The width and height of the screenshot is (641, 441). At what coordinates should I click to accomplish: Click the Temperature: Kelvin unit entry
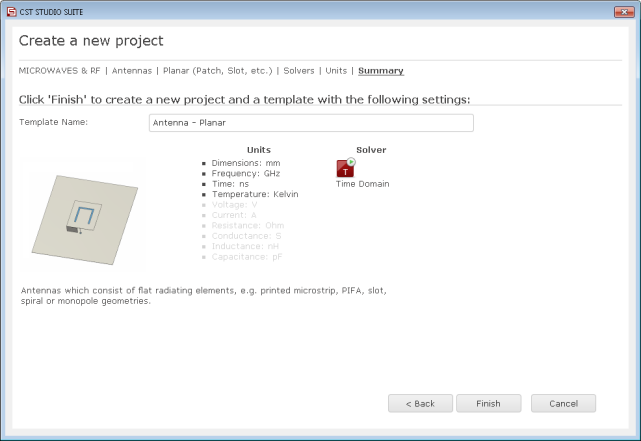tap(255, 194)
